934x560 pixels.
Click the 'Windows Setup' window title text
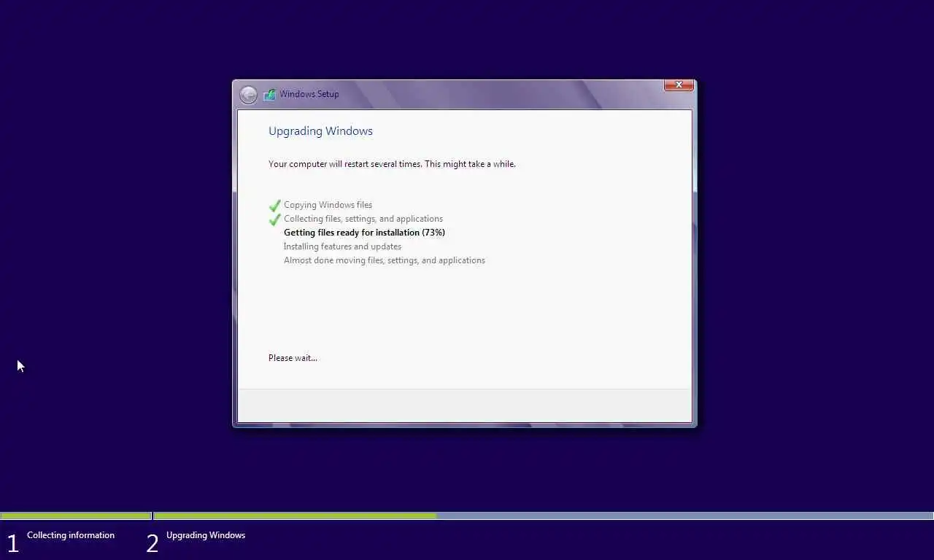pyautogui.click(x=309, y=94)
